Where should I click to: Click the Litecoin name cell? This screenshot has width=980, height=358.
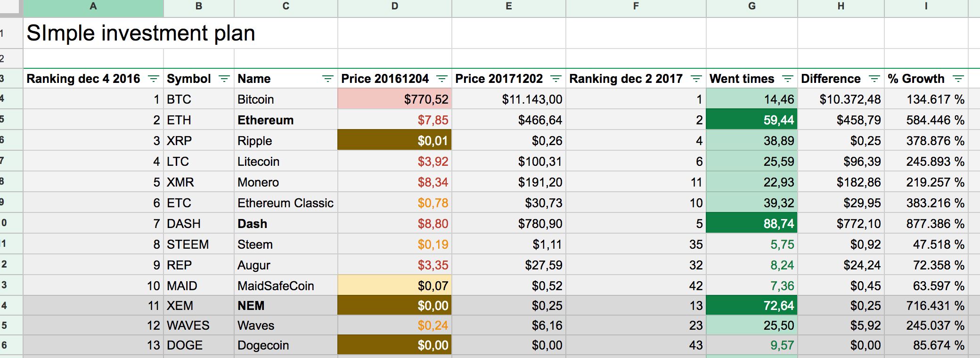coord(286,162)
